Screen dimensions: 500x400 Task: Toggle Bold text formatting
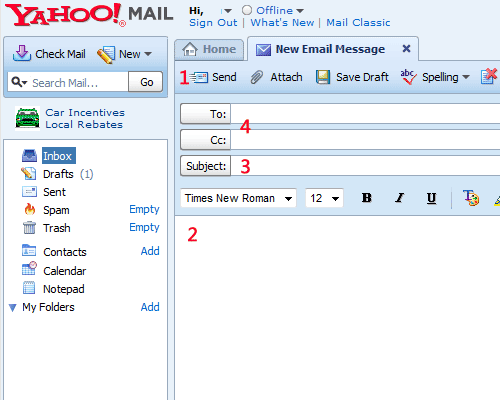[367, 198]
